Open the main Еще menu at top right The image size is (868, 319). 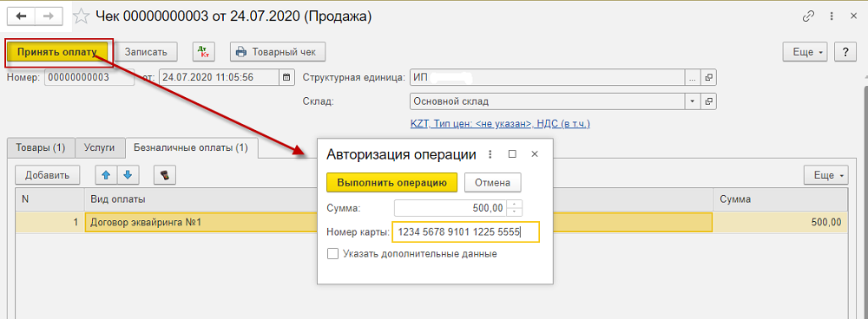[806, 52]
